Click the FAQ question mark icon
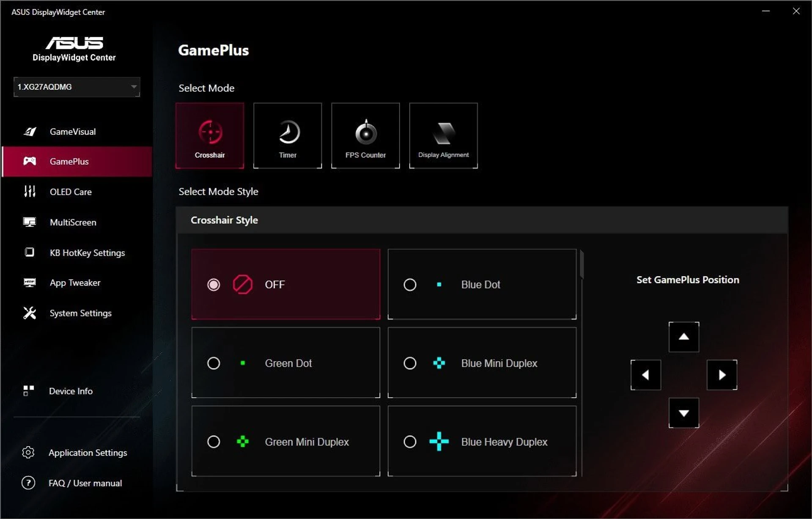 28,483
